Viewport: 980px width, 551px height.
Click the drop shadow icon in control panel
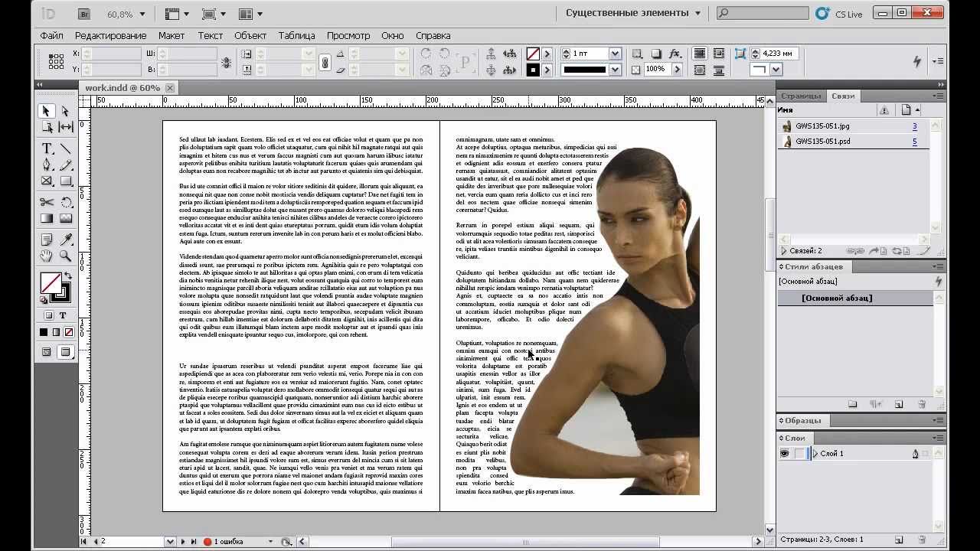(656, 54)
